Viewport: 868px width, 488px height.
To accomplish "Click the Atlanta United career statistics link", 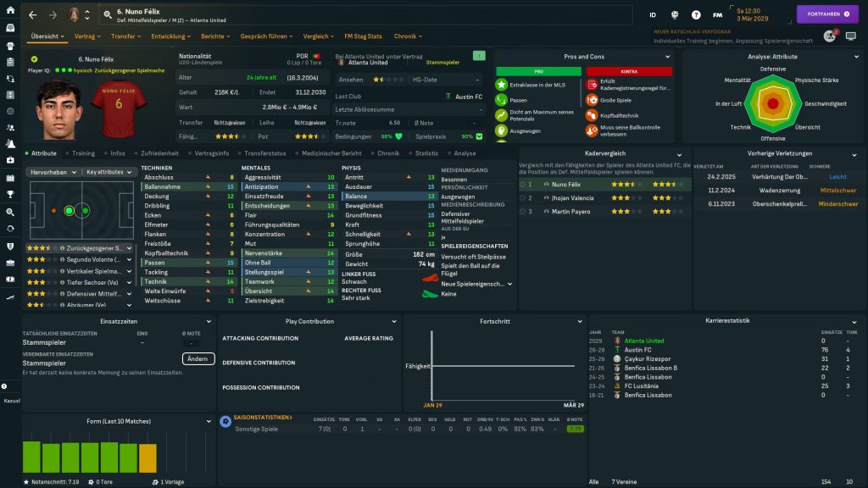I will (x=643, y=341).
